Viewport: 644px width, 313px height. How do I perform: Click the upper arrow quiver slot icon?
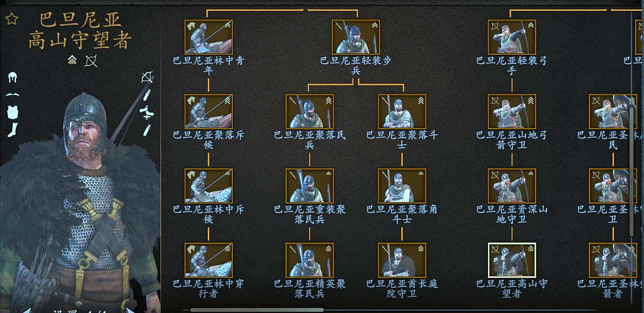pos(147,95)
